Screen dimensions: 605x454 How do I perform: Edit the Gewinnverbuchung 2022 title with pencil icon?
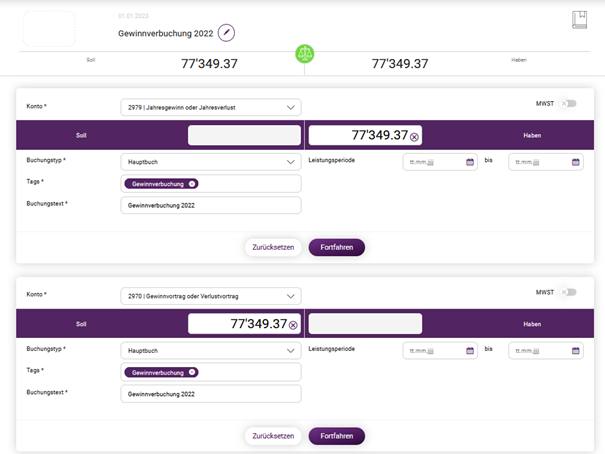pos(226,33)
